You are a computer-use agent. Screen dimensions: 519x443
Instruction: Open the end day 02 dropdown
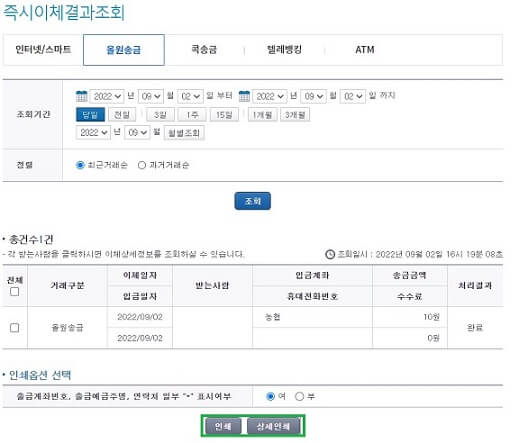pos(353,96)
